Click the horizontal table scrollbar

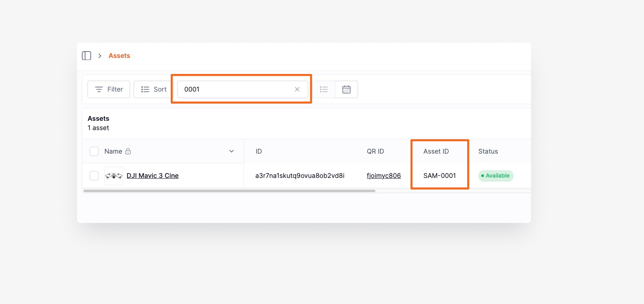pos(229,191)
